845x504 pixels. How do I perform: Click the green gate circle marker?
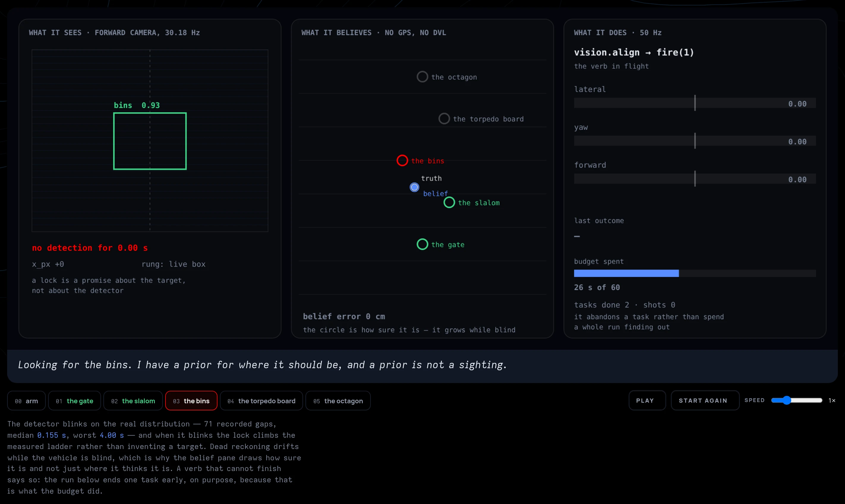[x=422, y=245]
